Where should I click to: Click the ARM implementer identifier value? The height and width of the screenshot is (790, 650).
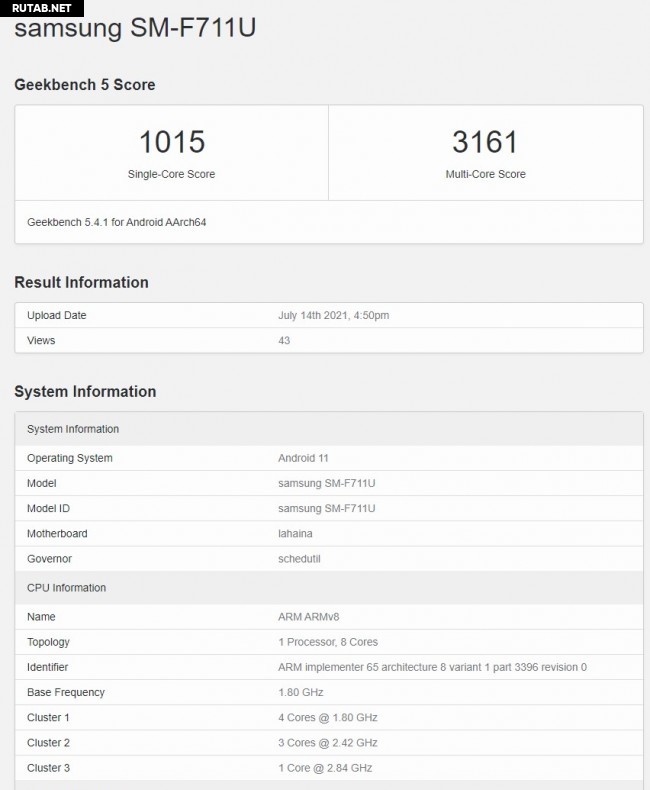(432, 667)
